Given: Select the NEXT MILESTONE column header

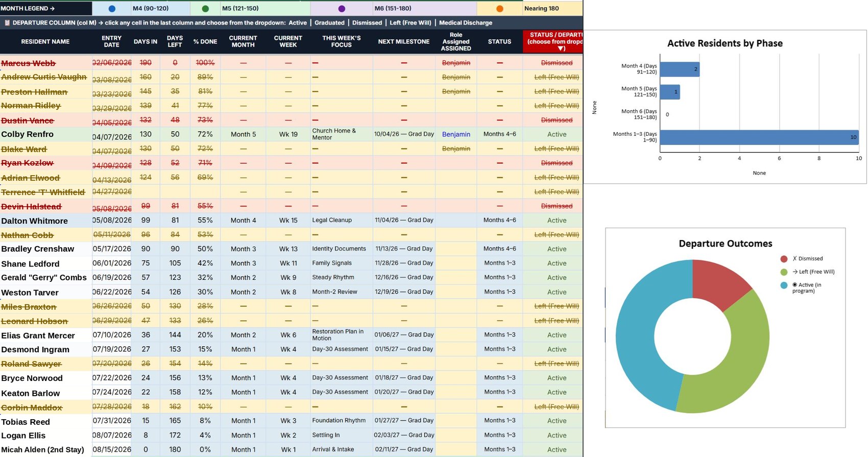Looking at the screenshot, I should coord(404,41).
